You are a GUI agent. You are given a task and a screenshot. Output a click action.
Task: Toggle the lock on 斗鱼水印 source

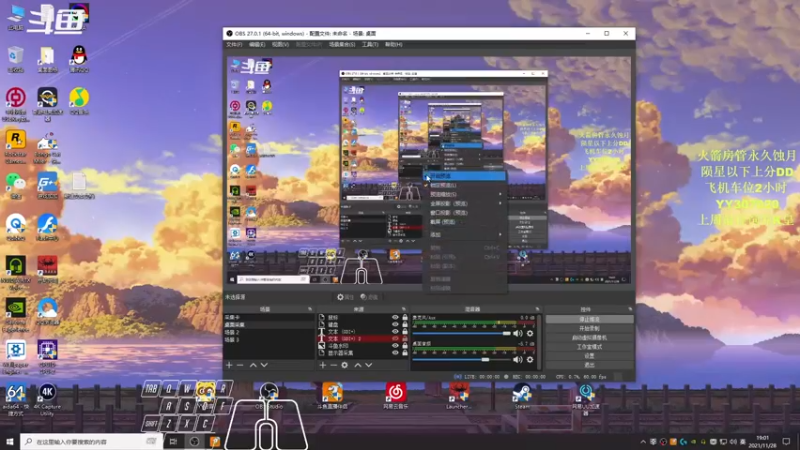pos(405,346)
